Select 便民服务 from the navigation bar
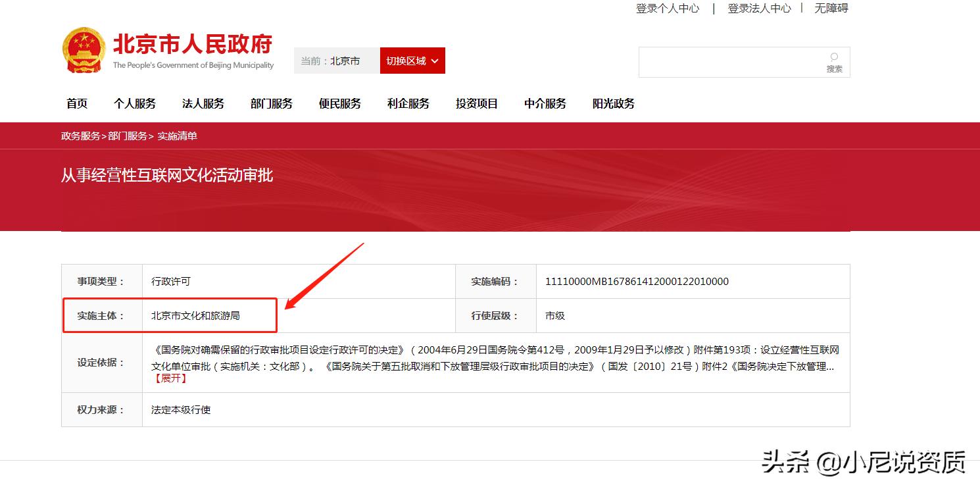The image size is (980, 489). [x=339, y=103]
